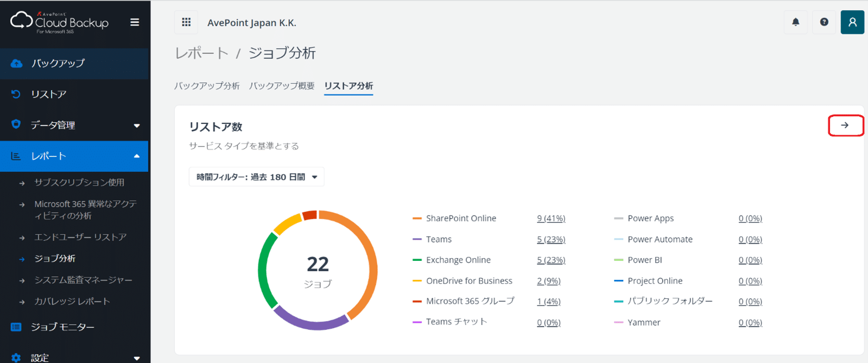Click Yammer 0 (0%) link
Viewport: 868px width, 363px height.
point(750,323)
